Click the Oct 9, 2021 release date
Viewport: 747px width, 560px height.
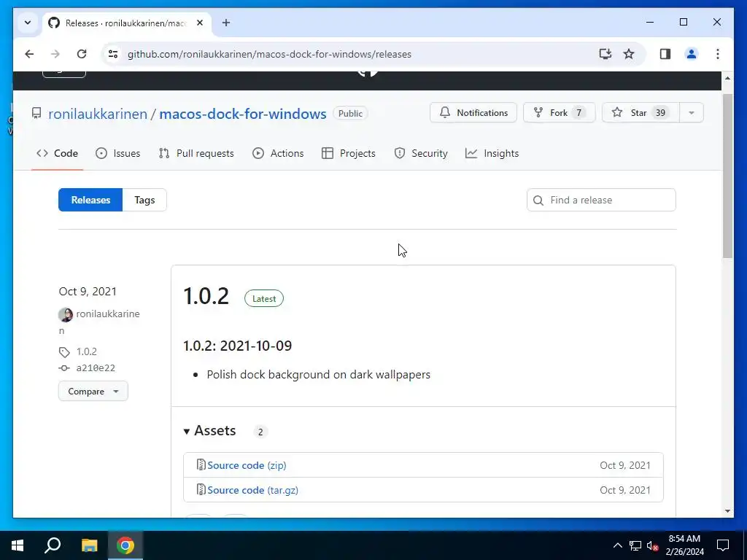pos(88,292)
